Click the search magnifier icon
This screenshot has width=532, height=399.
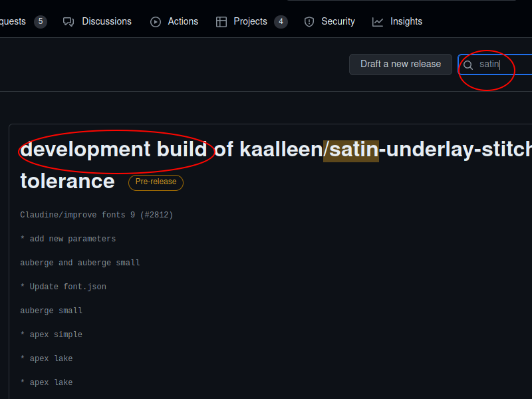[468, 65]
